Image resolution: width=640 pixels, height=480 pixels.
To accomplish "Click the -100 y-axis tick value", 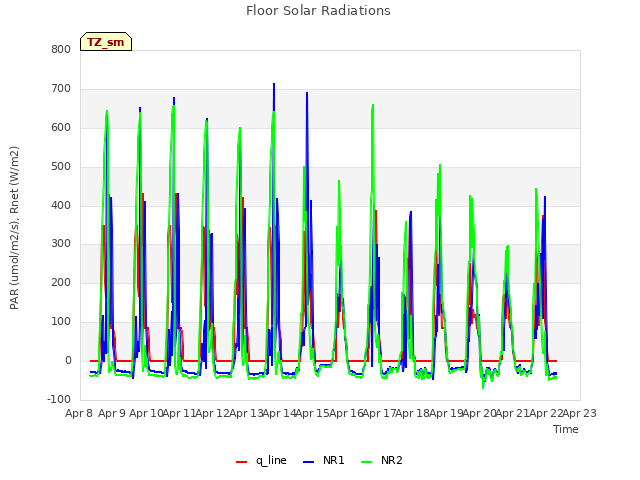I will click(x=59, y=400).
